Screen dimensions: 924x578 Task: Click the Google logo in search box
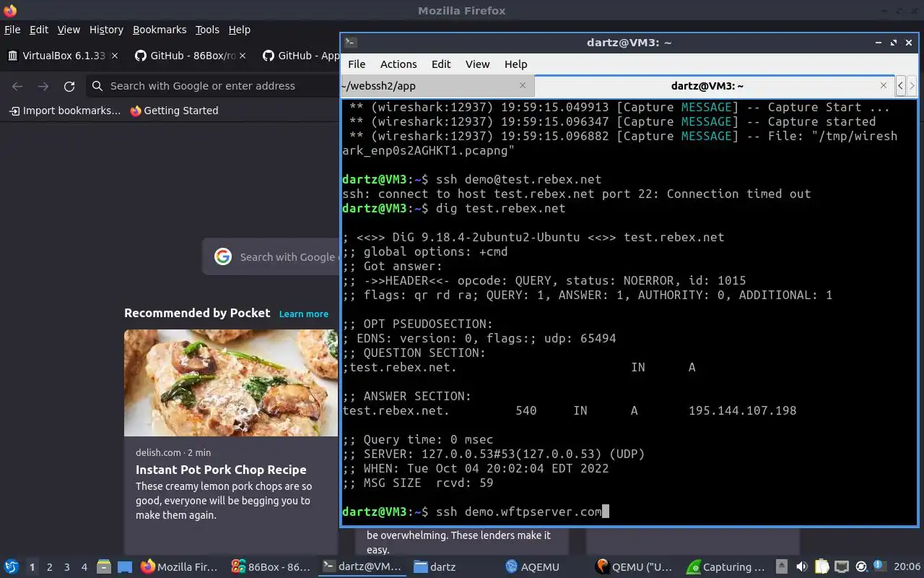coord(223,256)
